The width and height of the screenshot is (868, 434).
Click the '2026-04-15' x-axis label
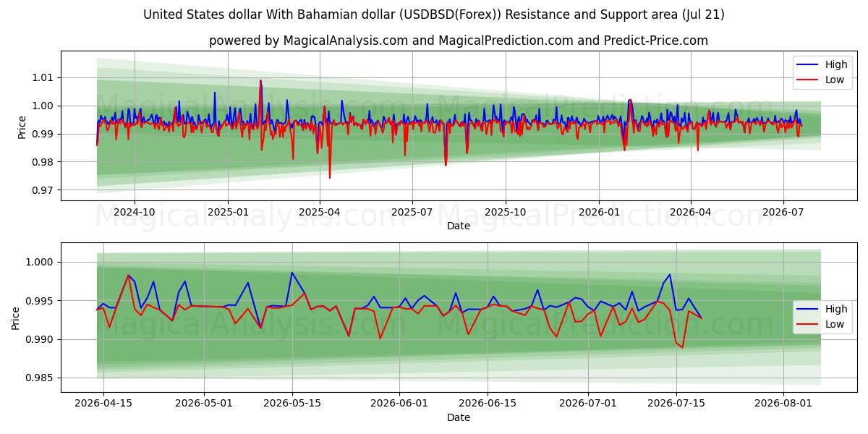[103, 404]
